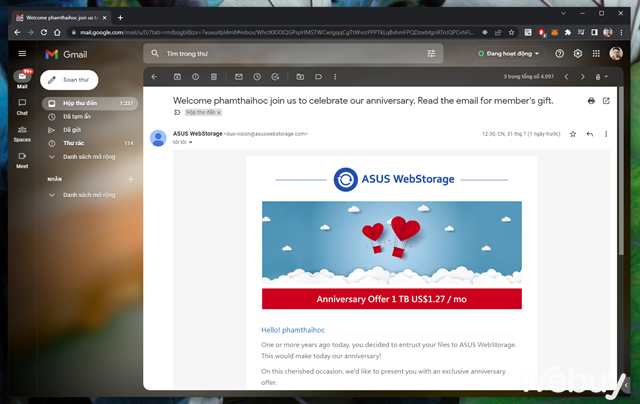Open the email in a new window
Screen dimensions: 640x404
[x=606, y=101]
